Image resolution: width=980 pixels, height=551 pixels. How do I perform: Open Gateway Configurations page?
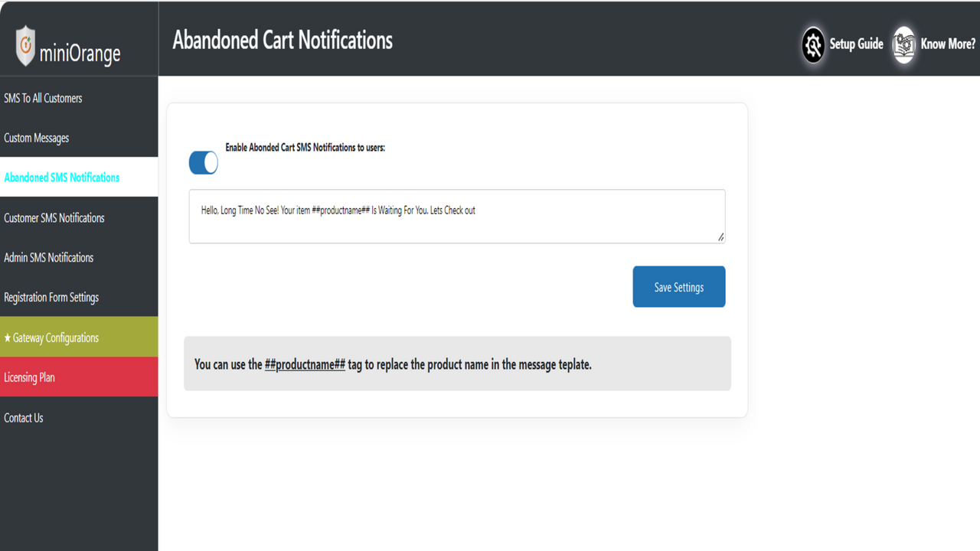point(56,337)
